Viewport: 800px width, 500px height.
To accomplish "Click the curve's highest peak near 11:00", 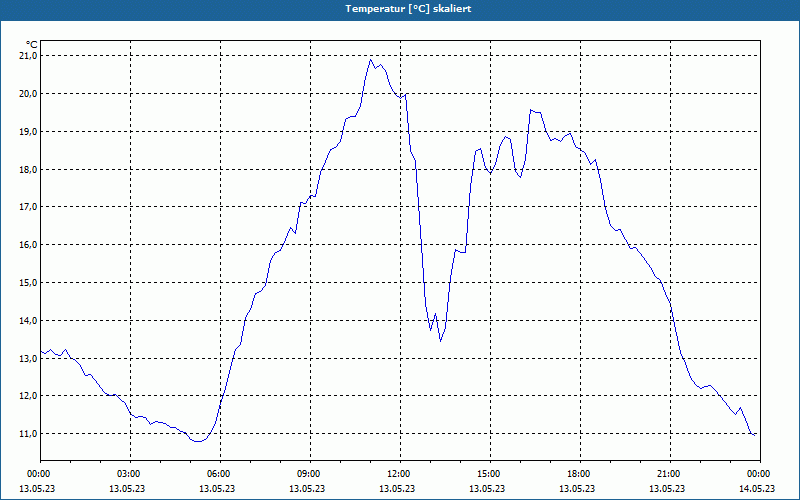I will tap(371, 60).
